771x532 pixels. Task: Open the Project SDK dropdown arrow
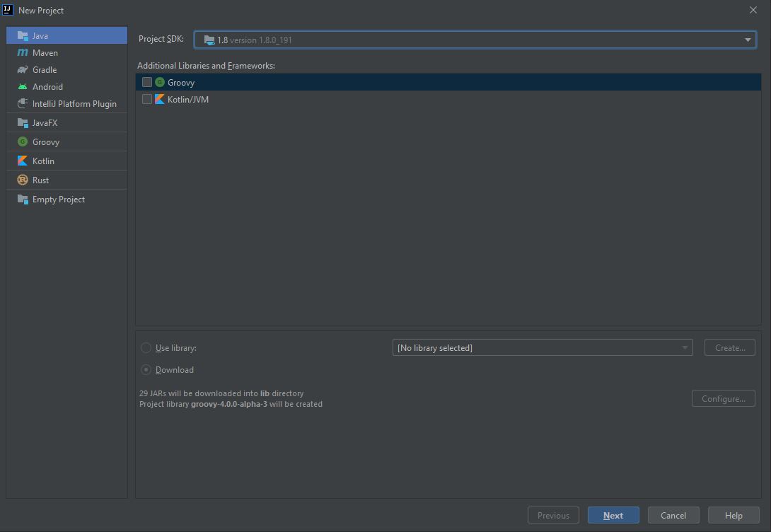click(x=748, y=40)
